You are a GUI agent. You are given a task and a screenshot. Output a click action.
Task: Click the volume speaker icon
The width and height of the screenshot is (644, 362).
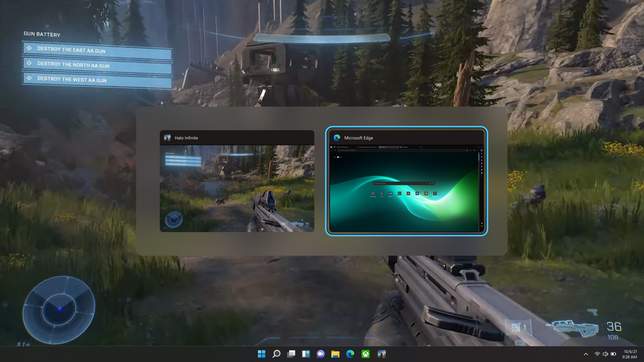point(605,354)
